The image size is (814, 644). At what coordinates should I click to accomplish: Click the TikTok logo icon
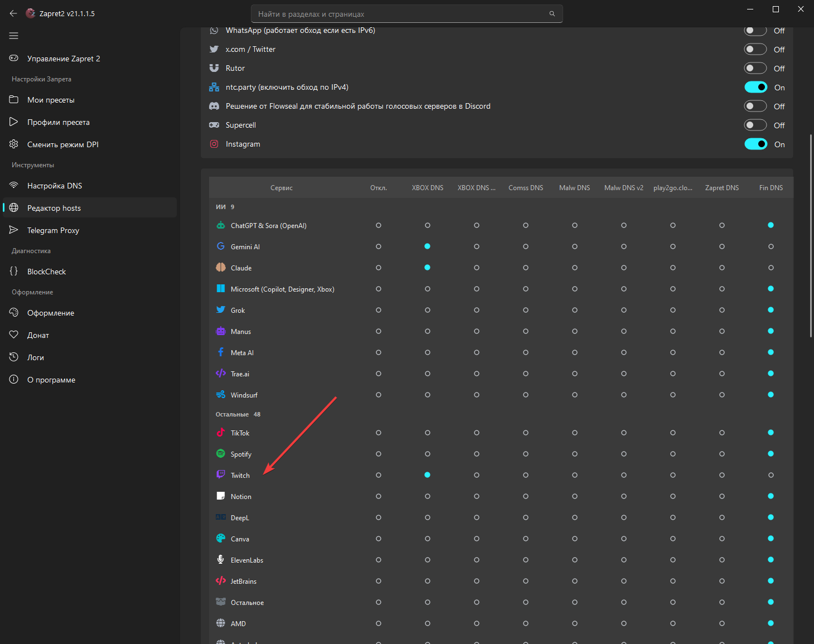tap(221, 433)
